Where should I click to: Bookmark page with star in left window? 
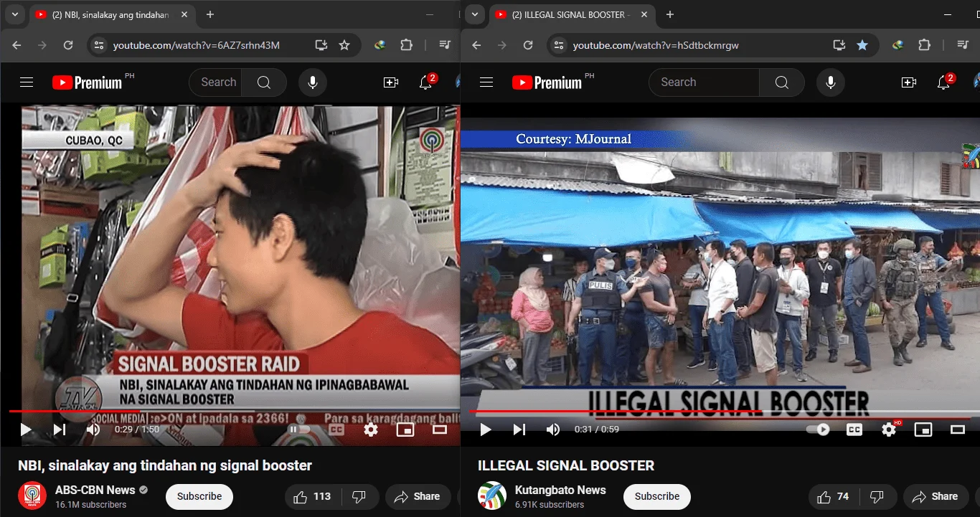344,45
